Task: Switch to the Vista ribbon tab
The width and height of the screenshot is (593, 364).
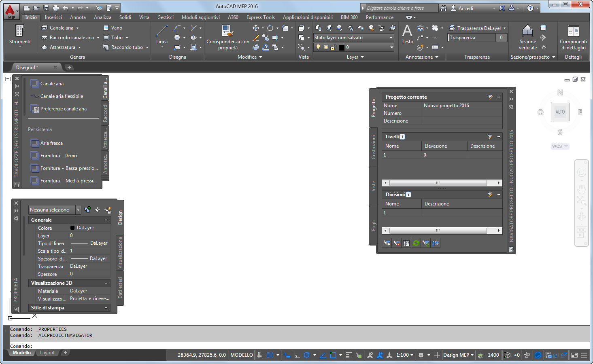Action: [x=144, y=17]
